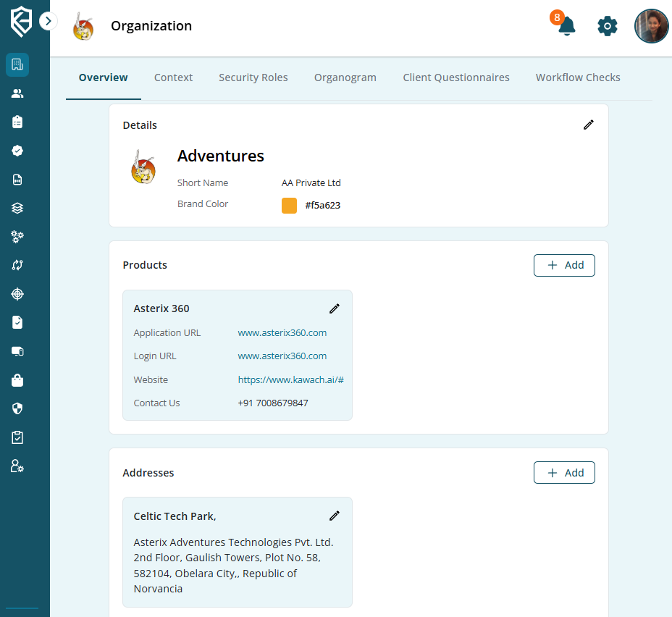Open the profile avatar menu

click(651, 26)
